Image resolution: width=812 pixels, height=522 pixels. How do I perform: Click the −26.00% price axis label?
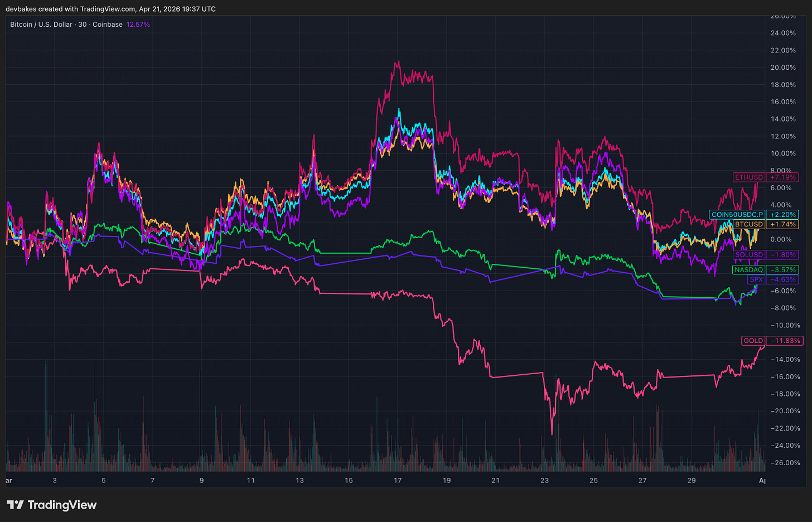pyautogui.click(x=784, y=463)
